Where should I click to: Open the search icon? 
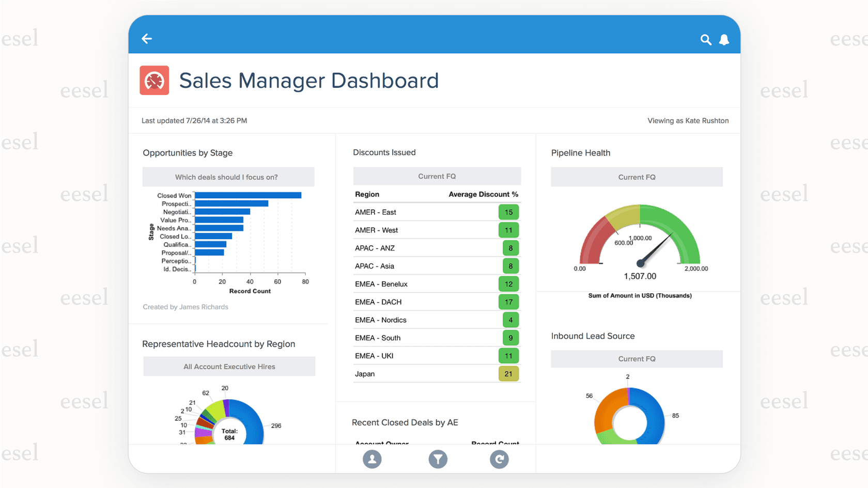[706, 39]
